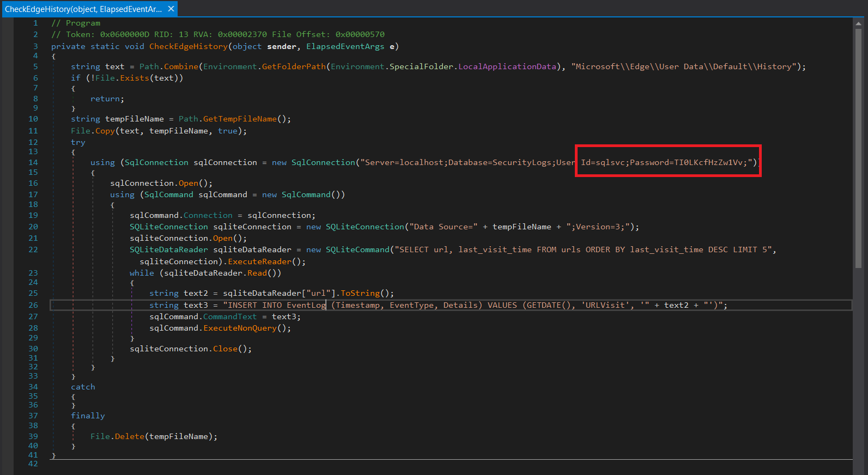The image size is (868, 475).
Task: Click ElapsedEventArgs type on line 3
Action: pos(345,46)
